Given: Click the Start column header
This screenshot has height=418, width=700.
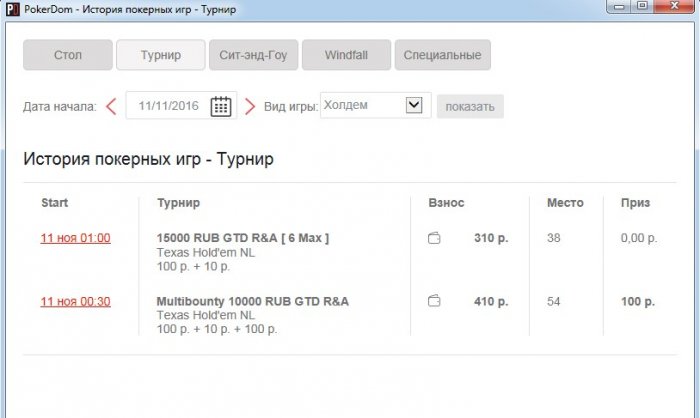Looking at the screenshot, I should point(55,203).
